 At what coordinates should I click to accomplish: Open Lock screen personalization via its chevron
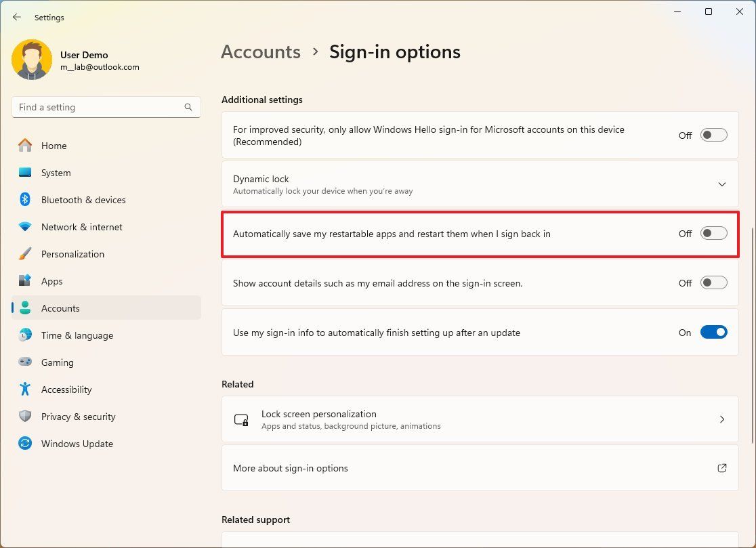pyautogui.click(x=721, y=419)
